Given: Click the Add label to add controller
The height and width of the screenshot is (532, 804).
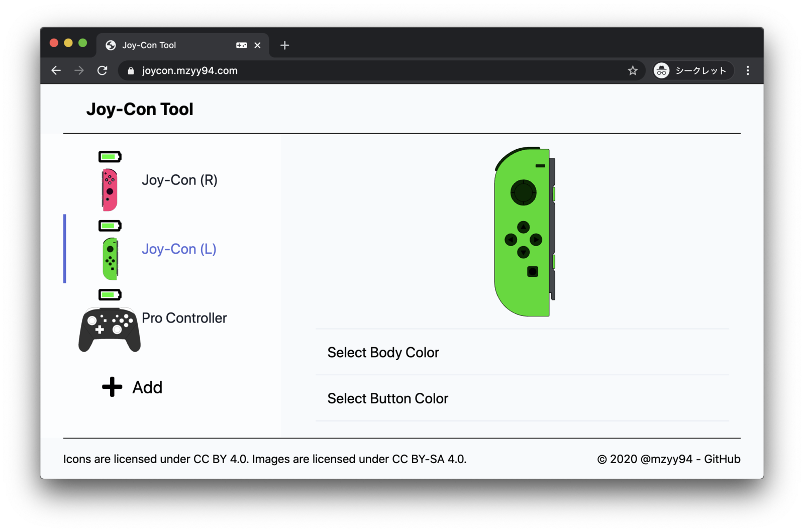Looking at the screenshot, I should [147, 387].
